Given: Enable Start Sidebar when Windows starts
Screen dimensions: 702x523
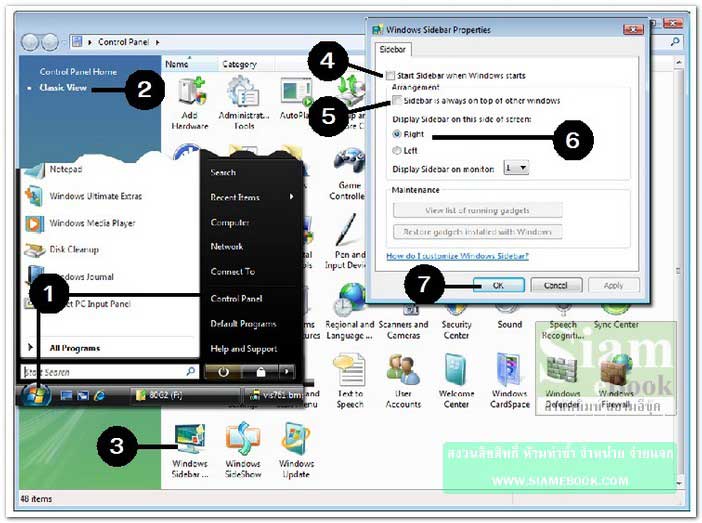Looking at the screenshot, I should (391, 75).
